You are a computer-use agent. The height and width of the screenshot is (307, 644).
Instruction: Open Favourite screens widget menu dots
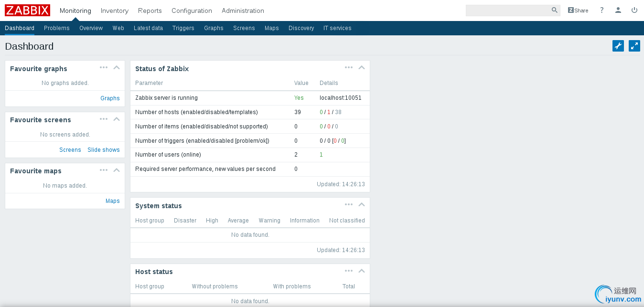(104, 118)
